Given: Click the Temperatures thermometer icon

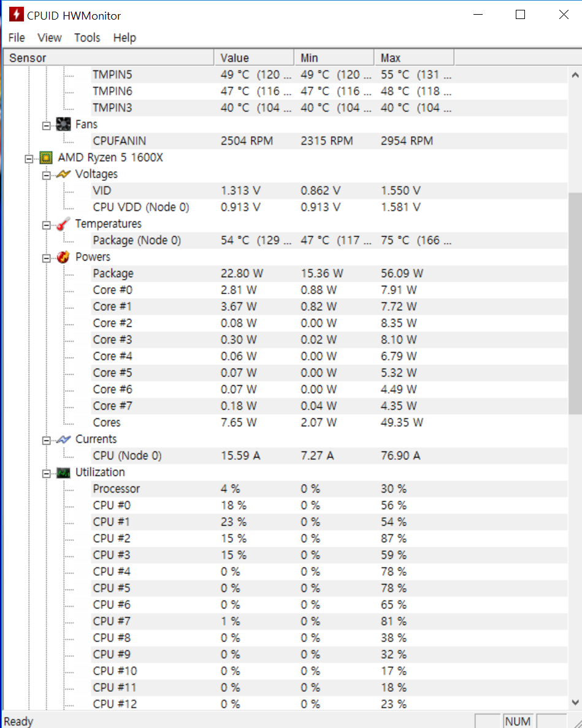Looking at the screenshot, I should [63, 224].
